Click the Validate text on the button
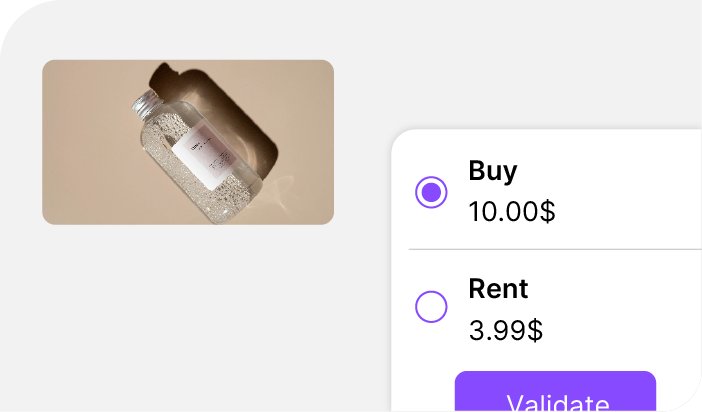The height and width of the screenshot is (412, 702). coord(557,402)
